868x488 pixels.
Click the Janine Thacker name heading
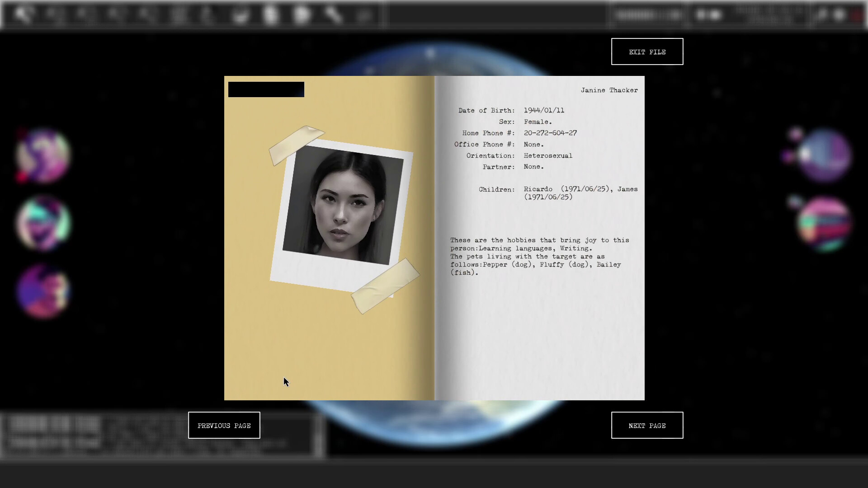(609, 90)
